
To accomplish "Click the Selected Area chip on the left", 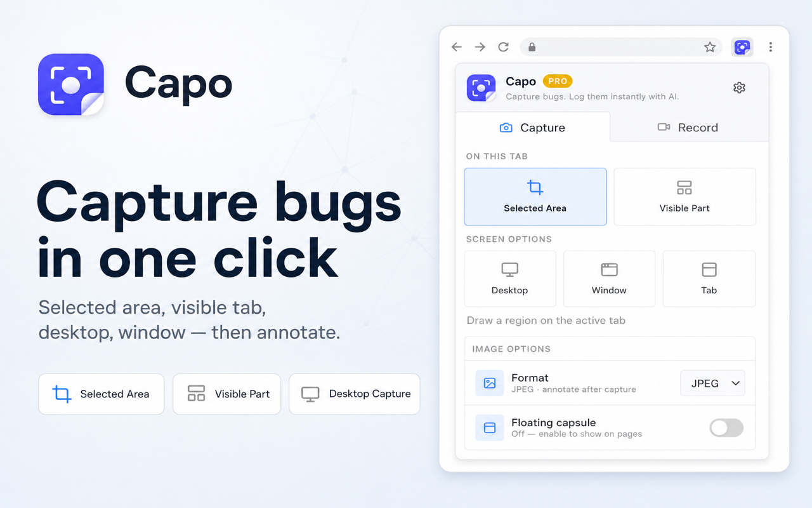I will pos(101,394).
